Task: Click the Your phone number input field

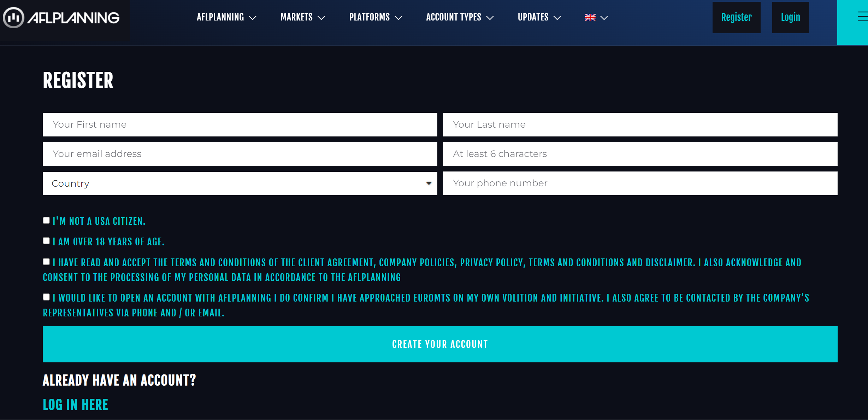Action: click(641, 183)
